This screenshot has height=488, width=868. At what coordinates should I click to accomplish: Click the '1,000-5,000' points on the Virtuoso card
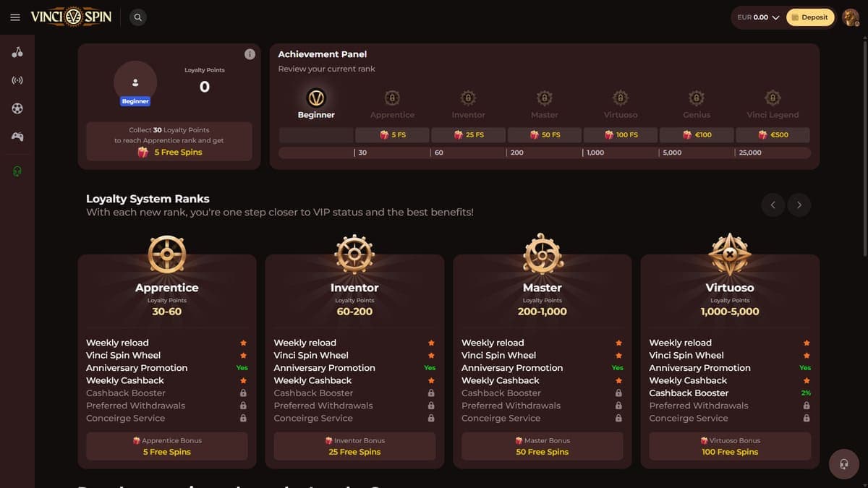730,312
